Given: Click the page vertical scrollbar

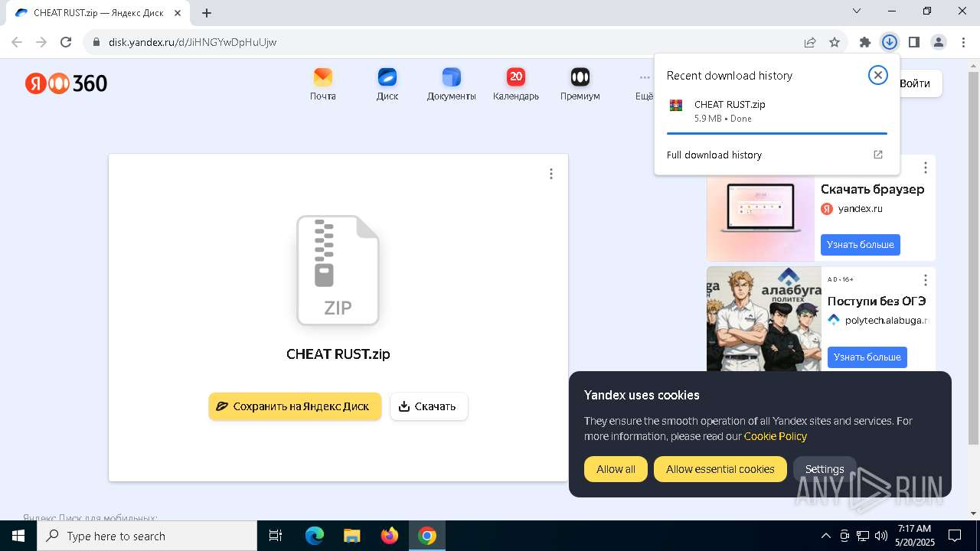Looking at the screenshot, I should tap(973, 258).
